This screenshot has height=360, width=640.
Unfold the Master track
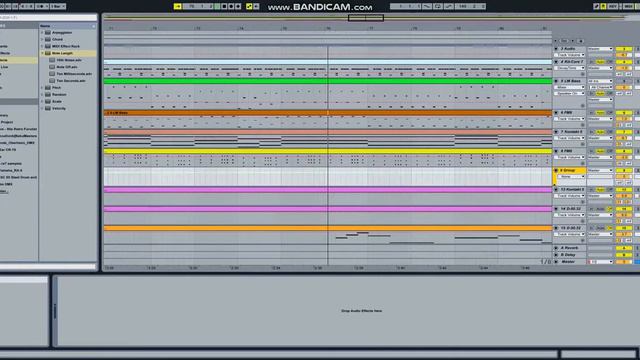point(556,262)
